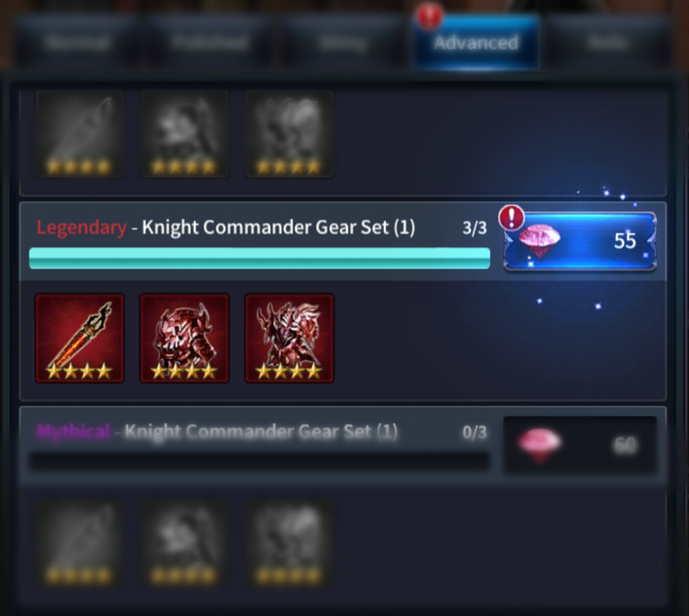689x616 pixels.
Task: Click the Mythical 60 ruby reward button
Action: coord(580,445)
